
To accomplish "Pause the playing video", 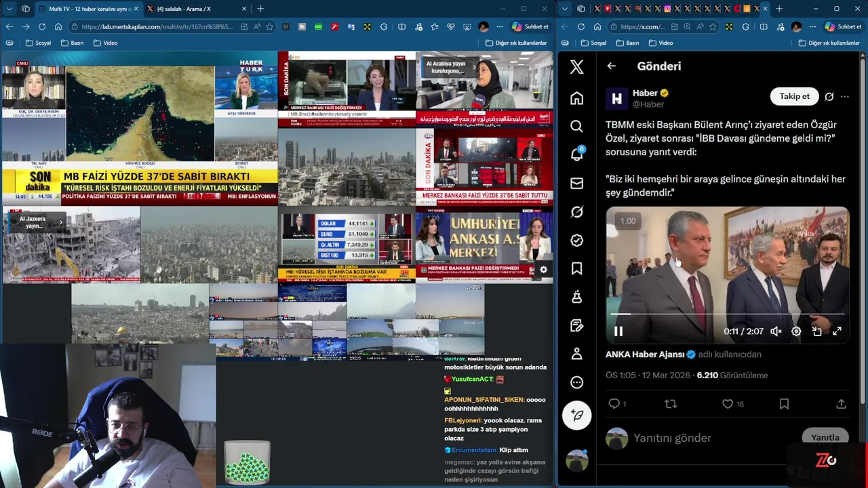I will (618, 331).
